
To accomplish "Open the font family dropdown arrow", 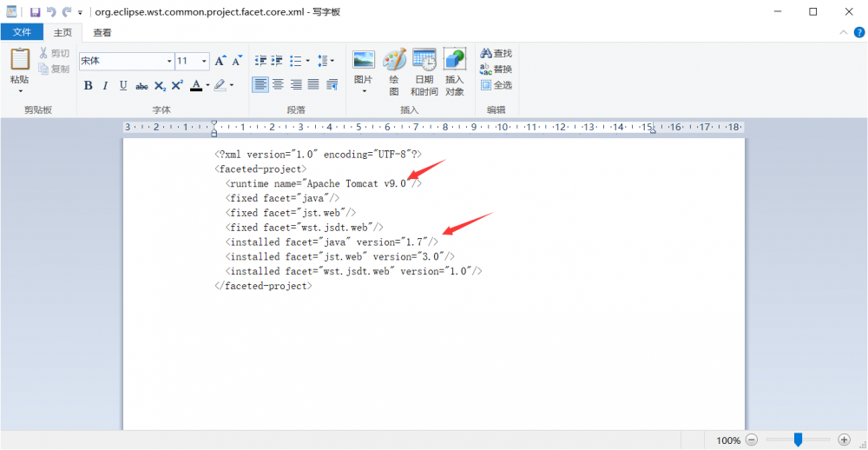I will [x=169, y=61].
